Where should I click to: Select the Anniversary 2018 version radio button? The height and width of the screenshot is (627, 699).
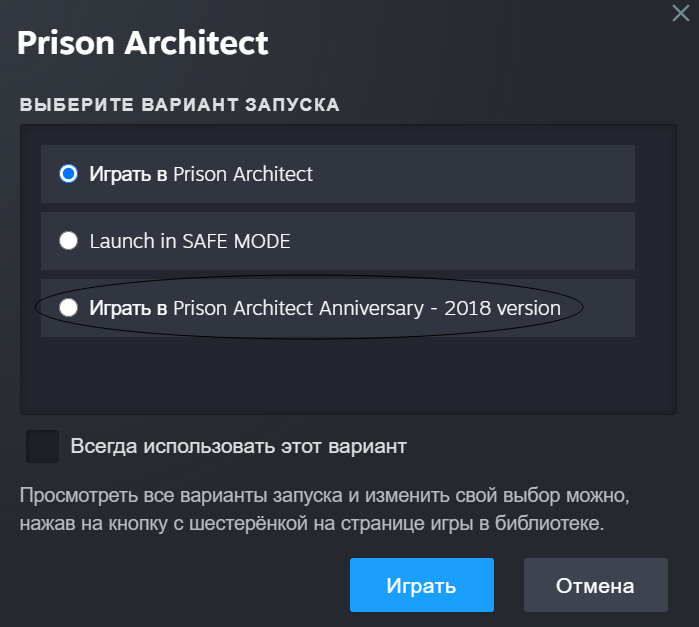click(x=68, y=308)
